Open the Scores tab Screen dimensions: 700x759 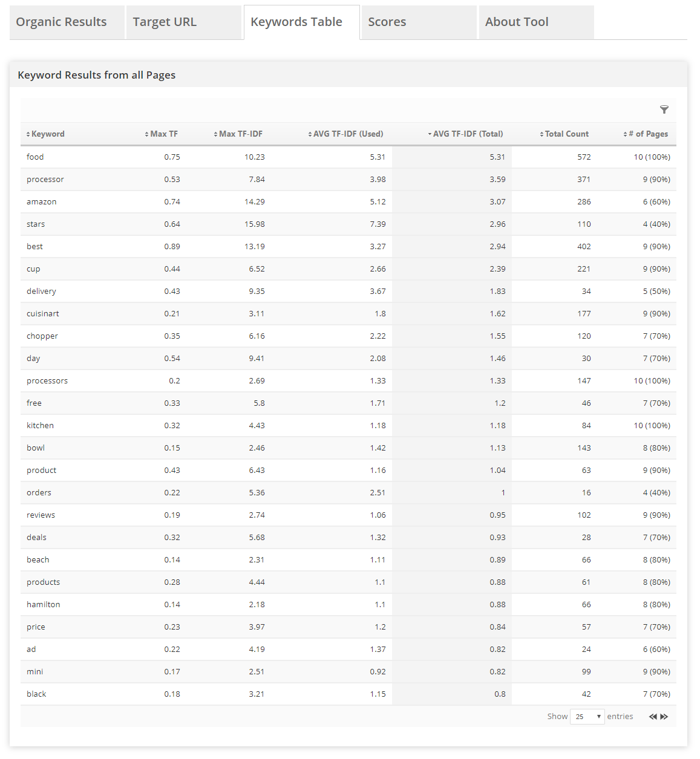pos(387,22)
